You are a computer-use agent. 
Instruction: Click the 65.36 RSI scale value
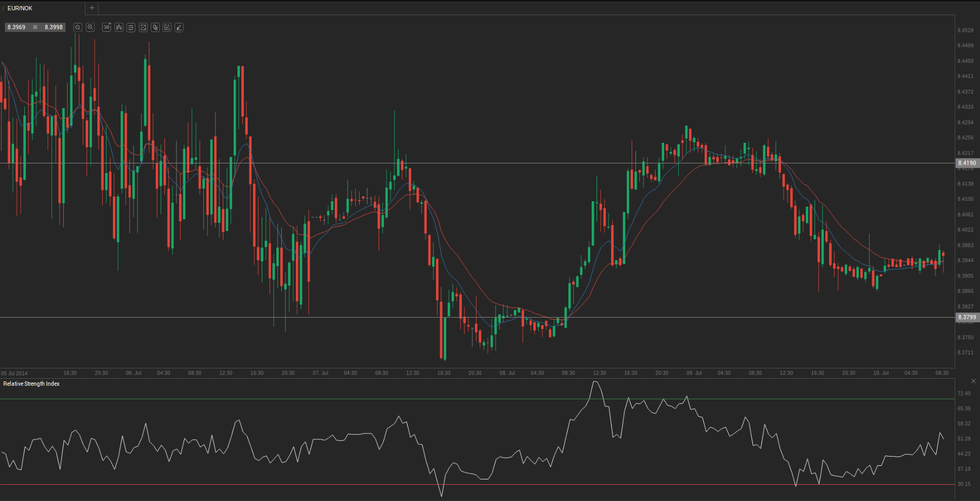[964, 408]
